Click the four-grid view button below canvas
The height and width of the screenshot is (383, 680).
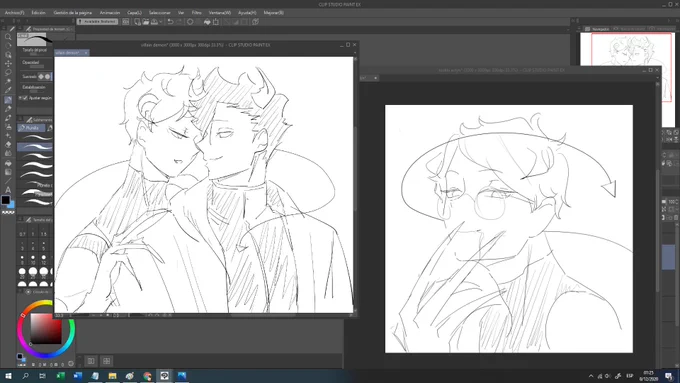[x=107, y=361]
